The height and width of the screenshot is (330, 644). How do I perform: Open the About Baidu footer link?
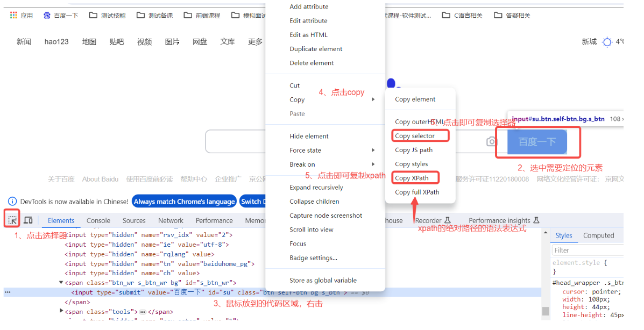coord(100,180)
